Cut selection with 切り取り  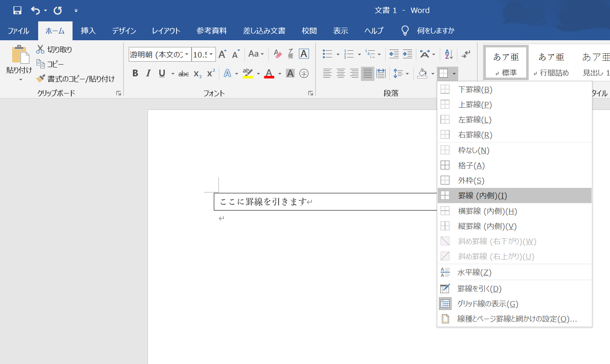[55, 49]
